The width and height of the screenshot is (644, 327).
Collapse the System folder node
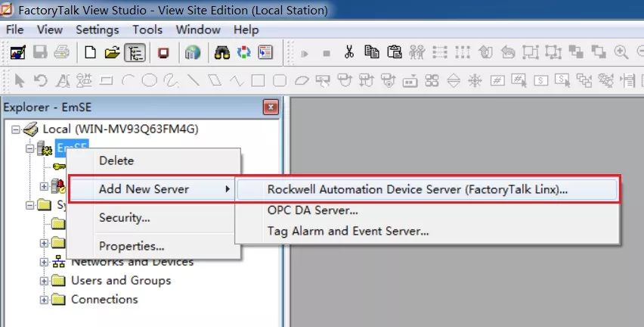(x=29, y=205)
